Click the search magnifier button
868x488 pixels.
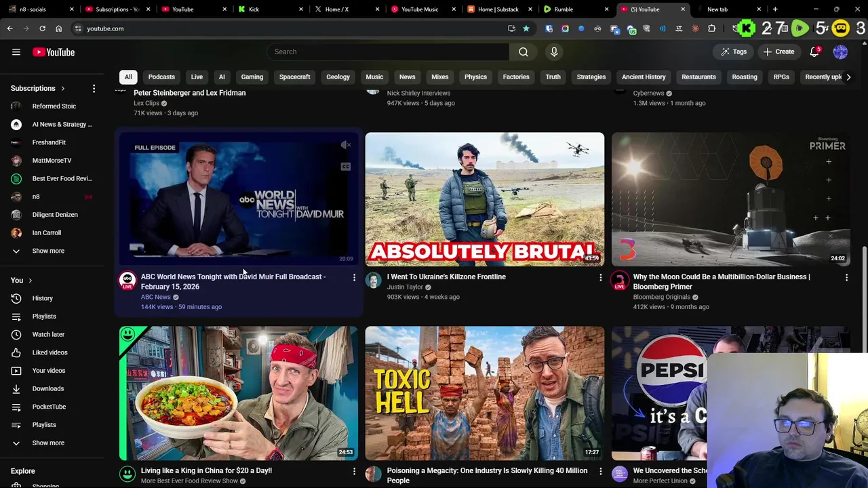click(524, 52)
